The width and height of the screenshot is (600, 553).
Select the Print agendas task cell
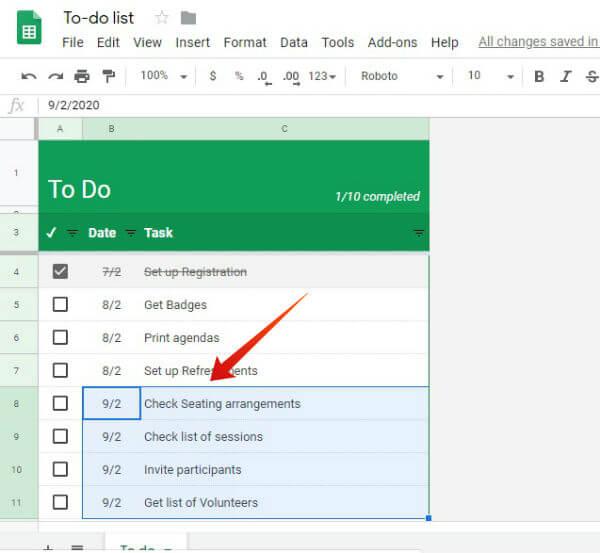pyautogui.click(x=284, y=338)
